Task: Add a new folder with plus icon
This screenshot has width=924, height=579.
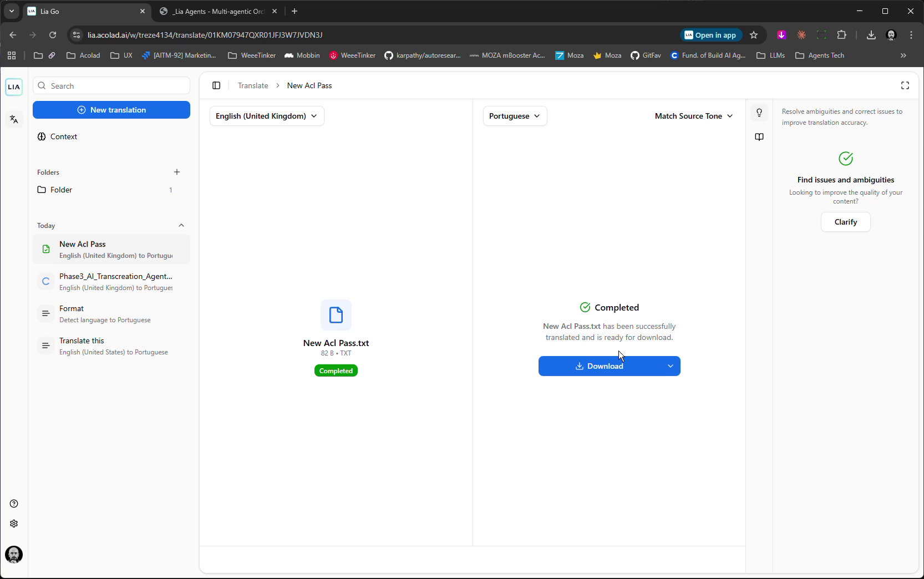Action: coord(177,172)
